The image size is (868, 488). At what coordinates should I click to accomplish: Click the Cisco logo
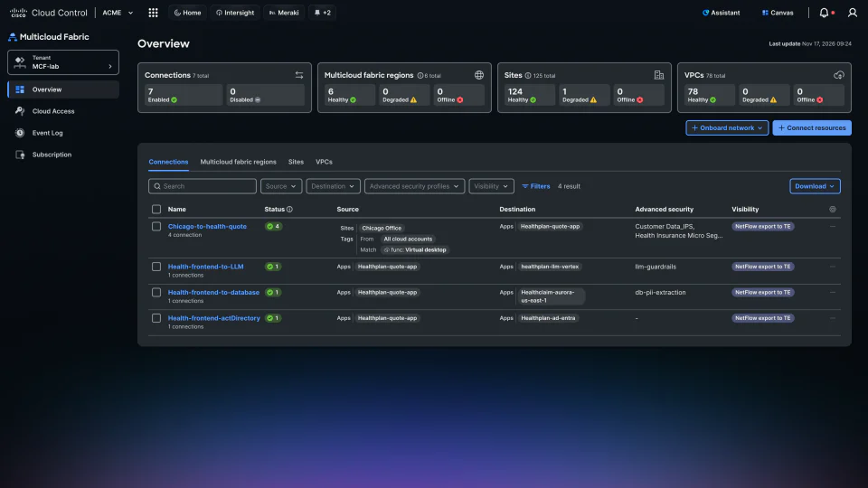pyautogui.click(x=18, y=12)
